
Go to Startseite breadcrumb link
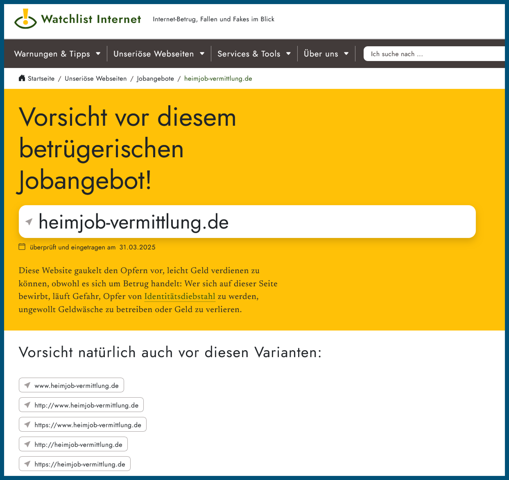click(41, 79)
